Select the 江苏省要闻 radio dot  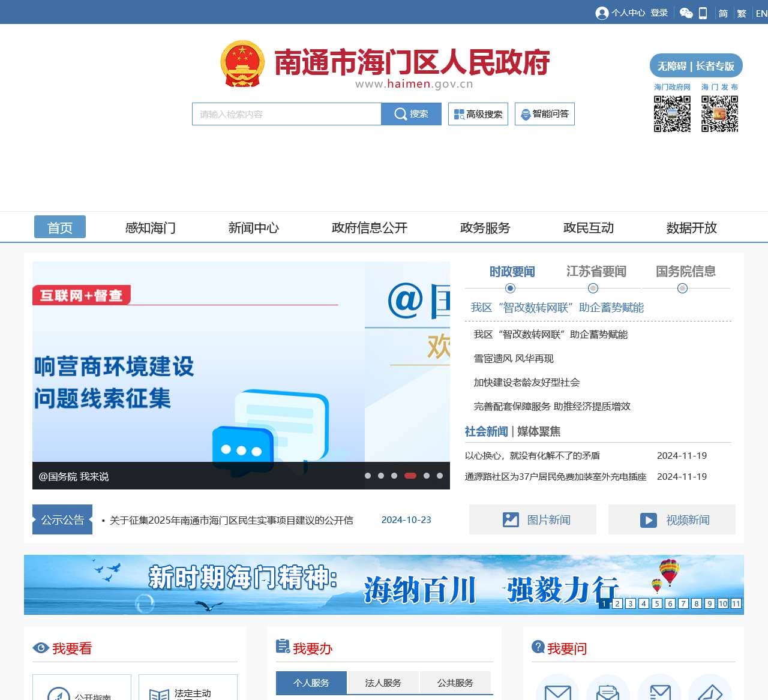[593, 289]
